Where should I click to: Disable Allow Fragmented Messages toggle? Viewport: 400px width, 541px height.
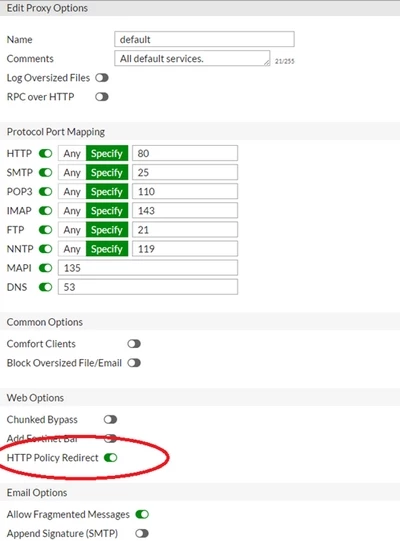point(142,514)
